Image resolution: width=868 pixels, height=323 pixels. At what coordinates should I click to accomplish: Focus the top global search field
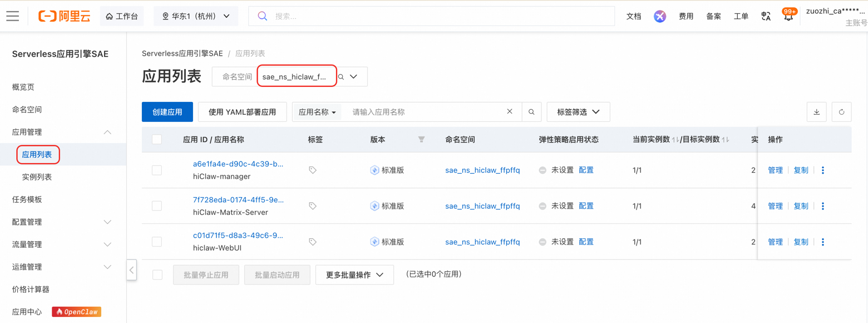click(x=431, y=16)
